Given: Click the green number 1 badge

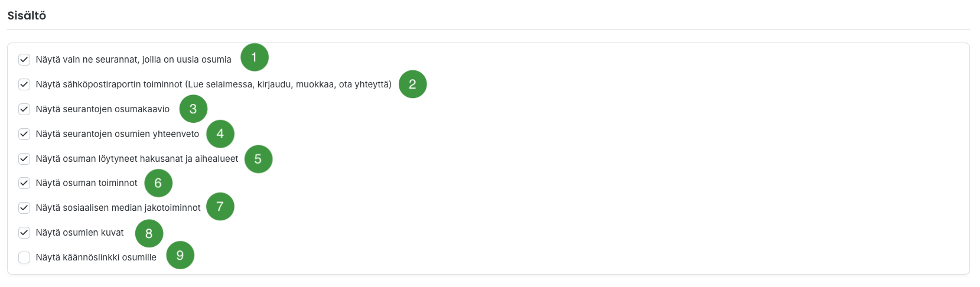Looking at the screenshot, I should 254,57.
